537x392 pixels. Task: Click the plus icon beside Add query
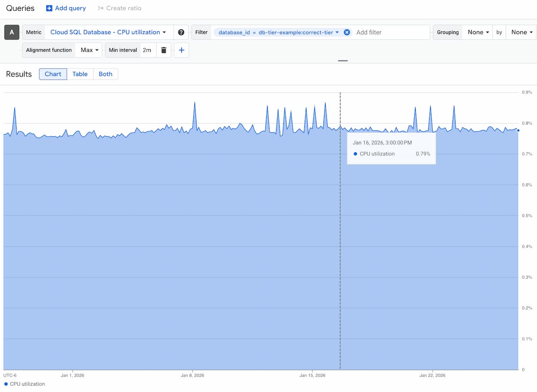click(49, 8)
